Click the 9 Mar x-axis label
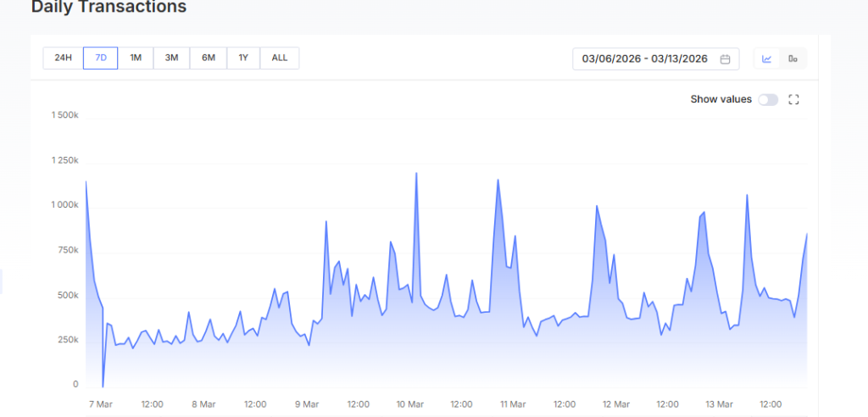868x417 pixels. pos(307,404)
